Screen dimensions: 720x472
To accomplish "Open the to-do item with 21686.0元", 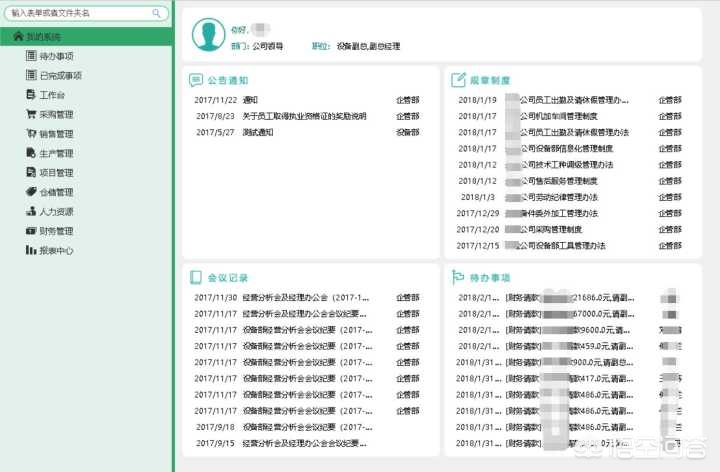I will pyautogui.click(x=569, y=298).
